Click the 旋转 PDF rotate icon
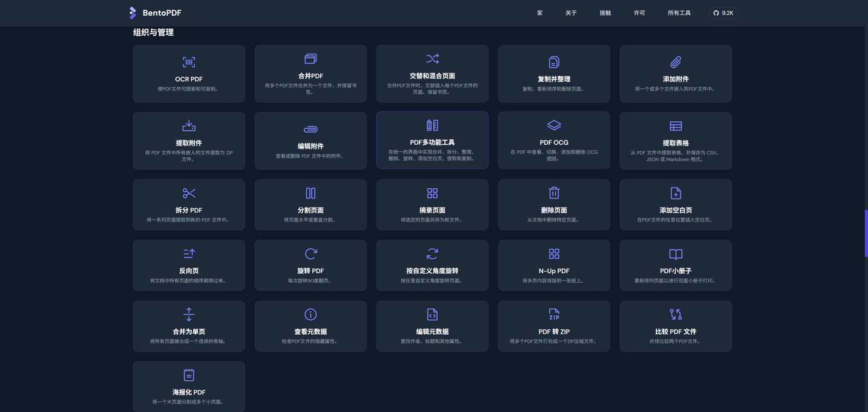 click(x=310, y=253)
